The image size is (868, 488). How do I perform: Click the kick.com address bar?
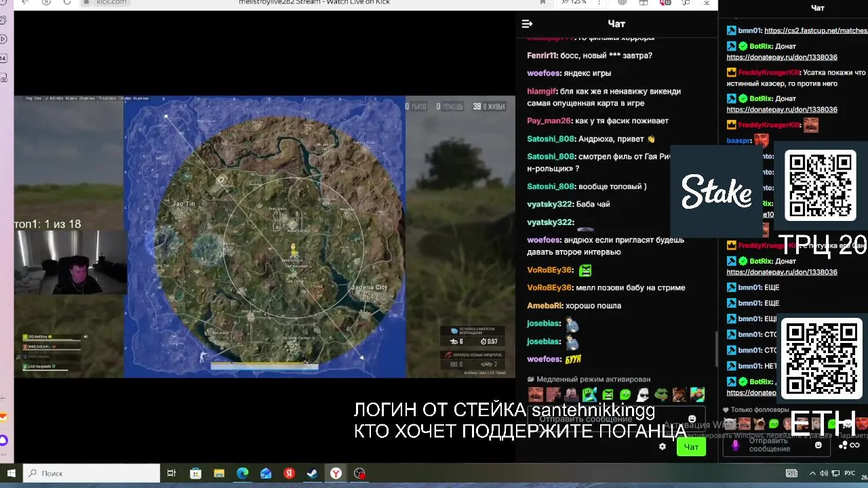[x=112, y=3]
